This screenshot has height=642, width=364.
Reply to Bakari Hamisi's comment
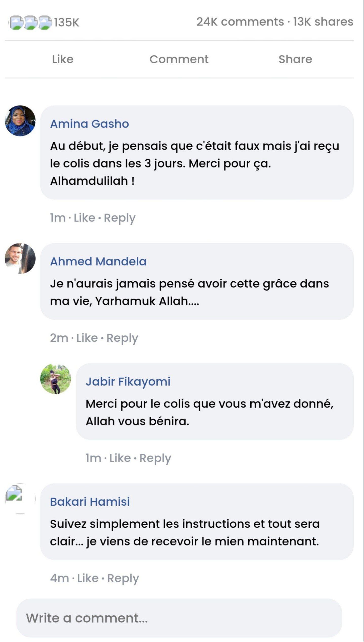123,578
